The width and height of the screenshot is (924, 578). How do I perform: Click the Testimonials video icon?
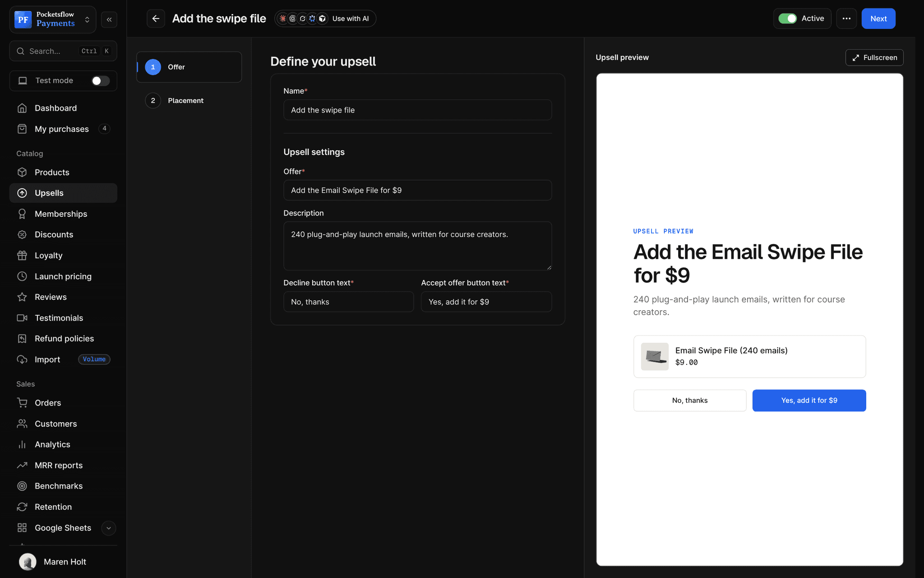click(x=22, y=317)
